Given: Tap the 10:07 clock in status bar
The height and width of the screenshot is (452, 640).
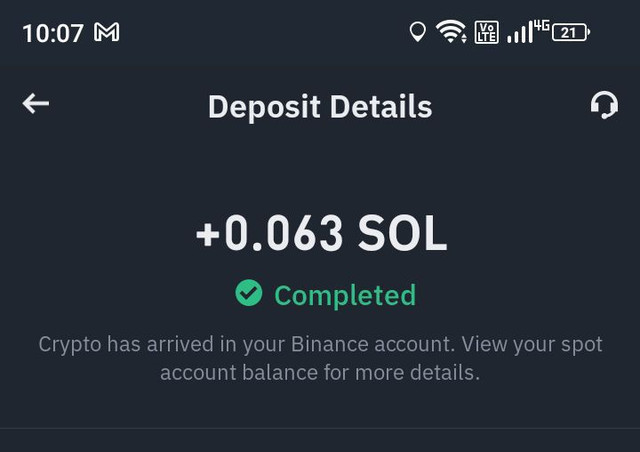Looking at the screenshot, I should pos(53,33).
